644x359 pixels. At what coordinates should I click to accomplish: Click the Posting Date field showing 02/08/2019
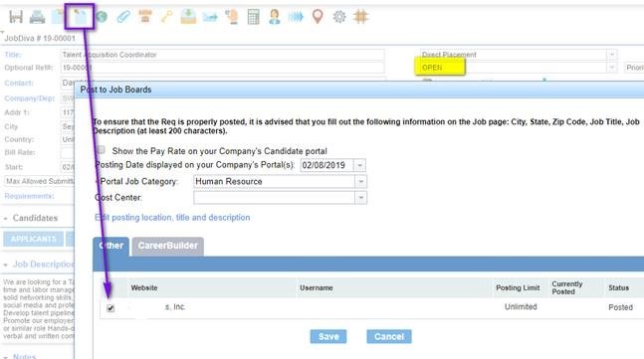[x=326, y=165]
